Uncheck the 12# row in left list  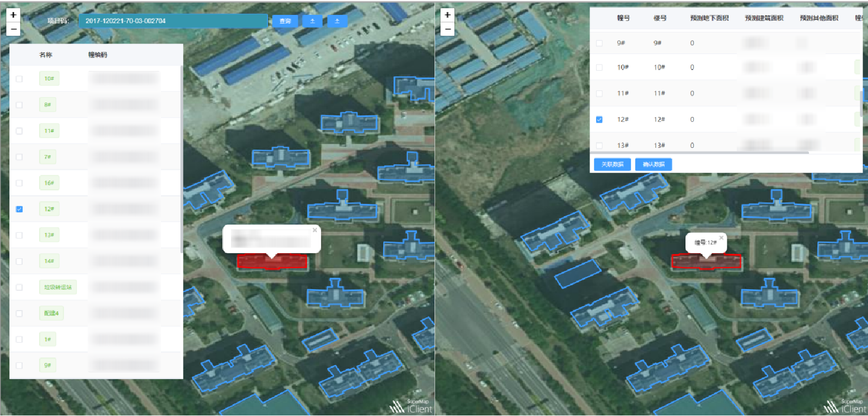[x=19, y=209]
